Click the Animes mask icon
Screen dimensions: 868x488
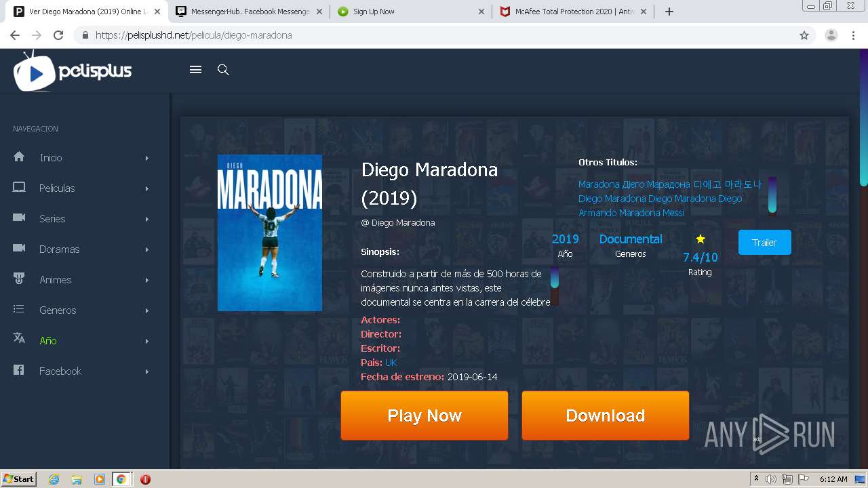coord(19,279)
